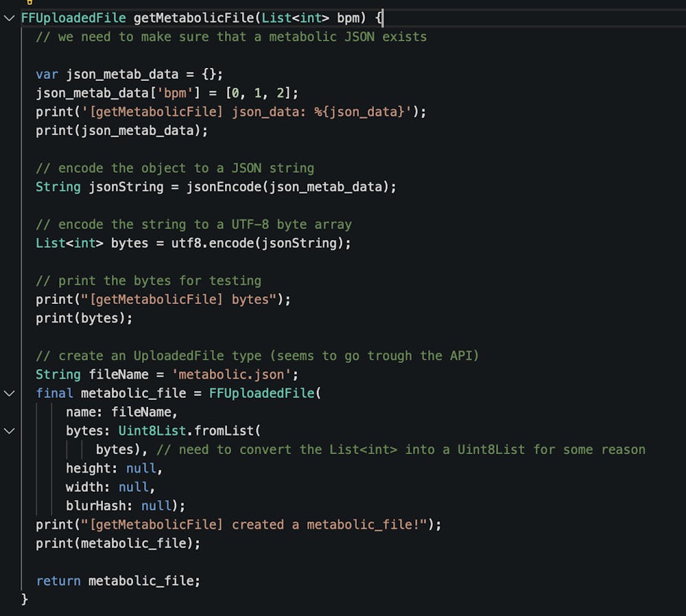Image resolution: width=686 pixels, height=616 pixels.
Task: Click the final keyword before metabolic_file
Action: pos(55,393)
